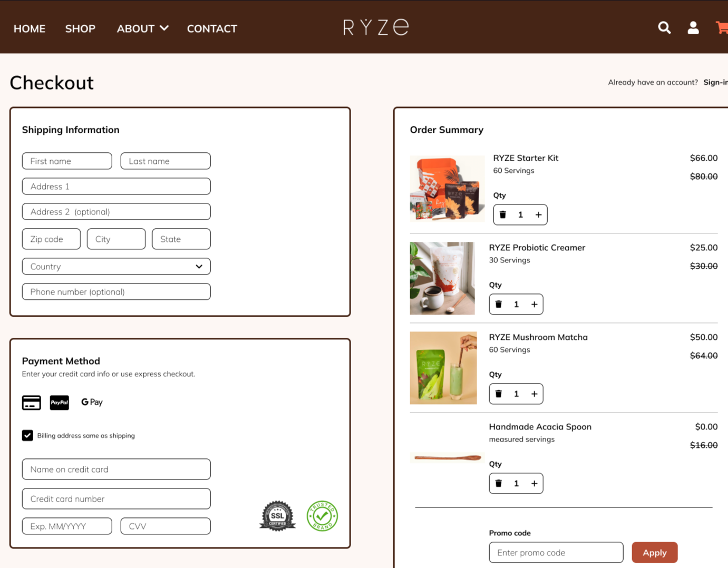Screen dimensions: 728x568
Task: Click the Credit card number field
Action: click(x=117, y=498)
